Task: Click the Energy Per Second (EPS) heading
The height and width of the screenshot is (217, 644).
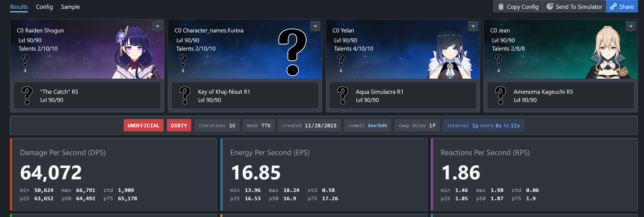Action: [270, 153]
